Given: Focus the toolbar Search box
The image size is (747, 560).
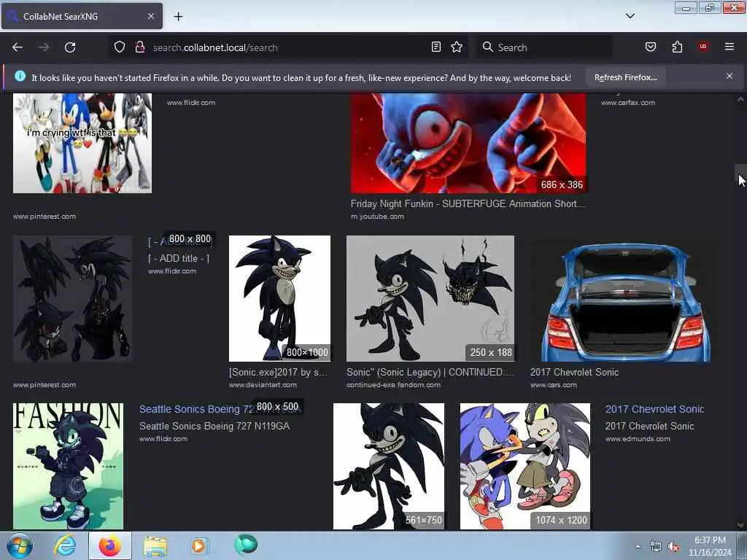Looking at the screenshot, I should click(543, 47).
